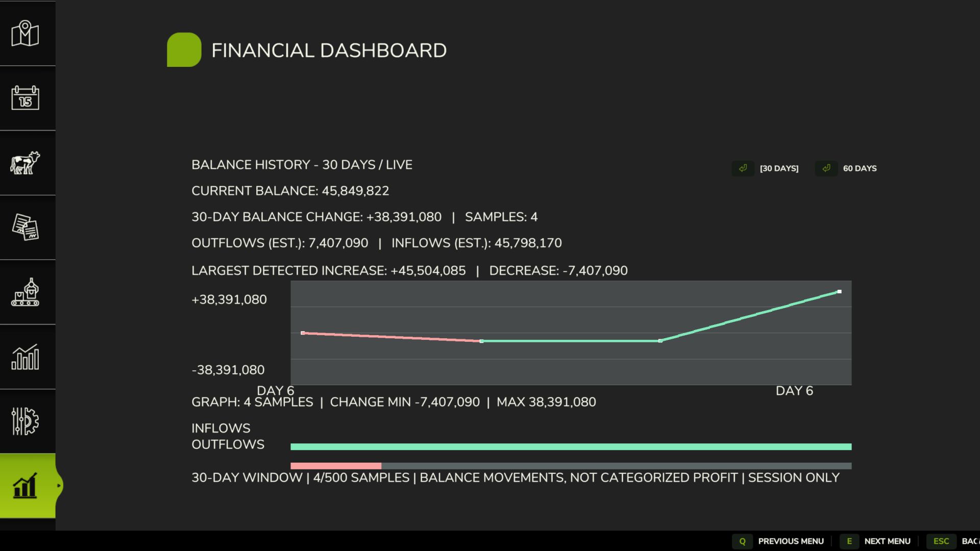Click the key icon beside 60 DAYS

tap(826, 168)
